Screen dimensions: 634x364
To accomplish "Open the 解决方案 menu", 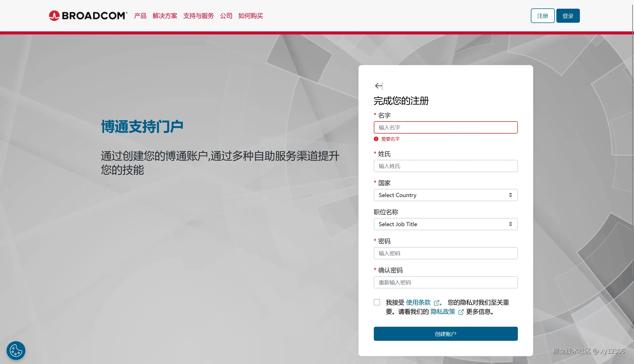I will pyautogui.click(x=165, y=16).
